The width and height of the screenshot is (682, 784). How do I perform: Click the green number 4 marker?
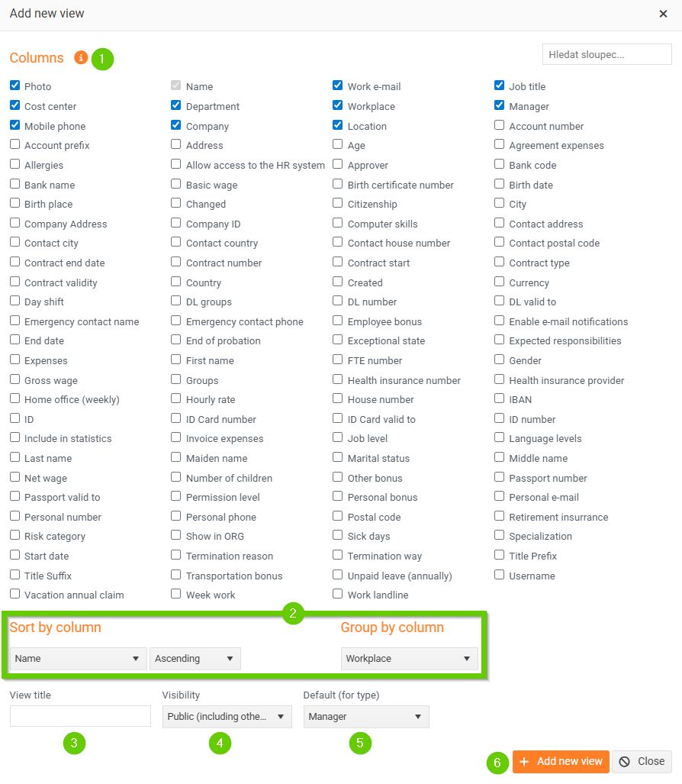click(x=220, y=743)
